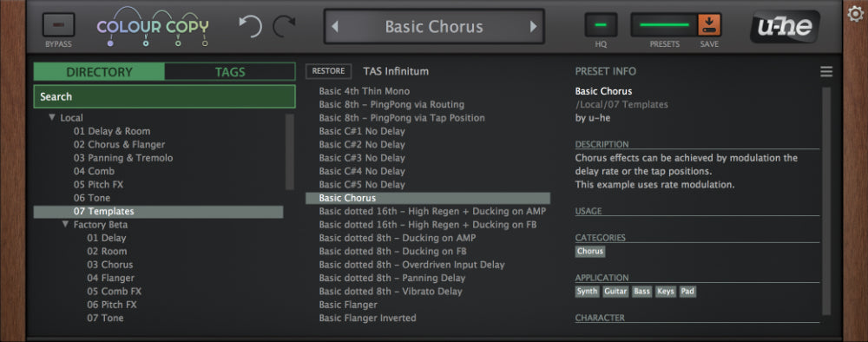The height and width of the screenshot is (342, 868).
Task: Select 05 Pitch FX under Local
Action: [99, 184]
